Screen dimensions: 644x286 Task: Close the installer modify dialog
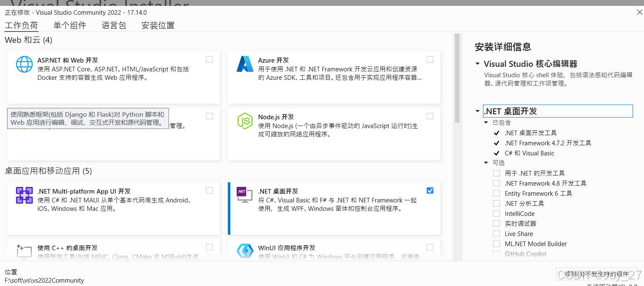pos(639,13)
